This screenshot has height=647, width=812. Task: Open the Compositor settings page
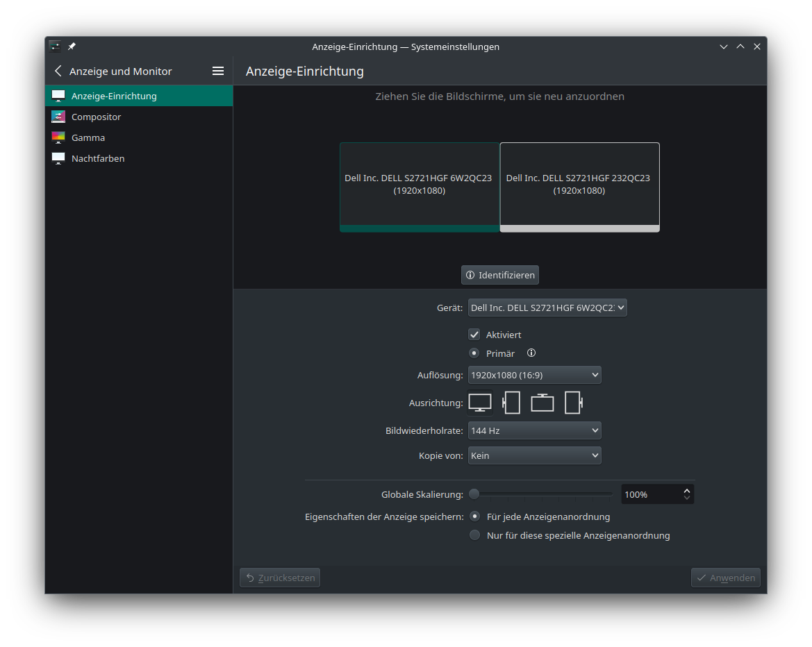pos(139,117)
